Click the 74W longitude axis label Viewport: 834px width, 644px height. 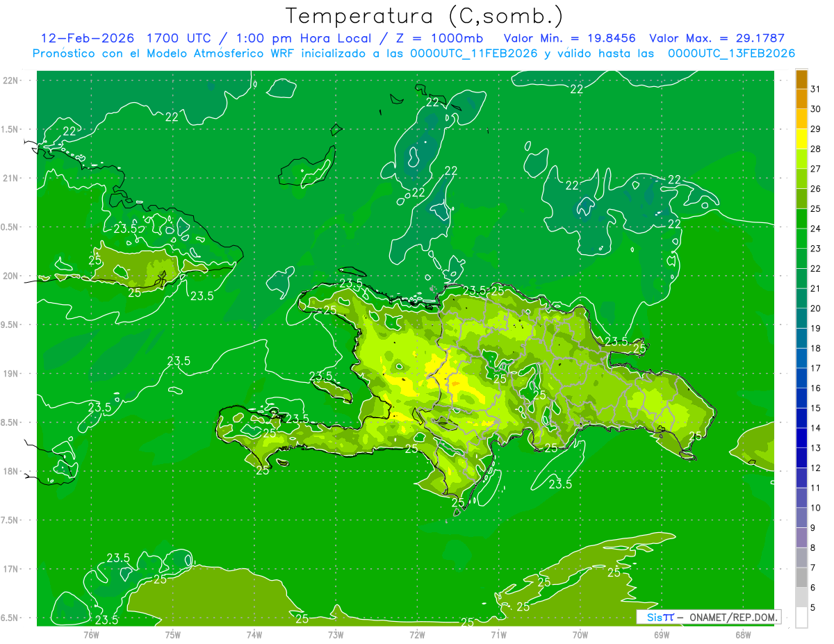pyautogui.click(x=254, y=634)
